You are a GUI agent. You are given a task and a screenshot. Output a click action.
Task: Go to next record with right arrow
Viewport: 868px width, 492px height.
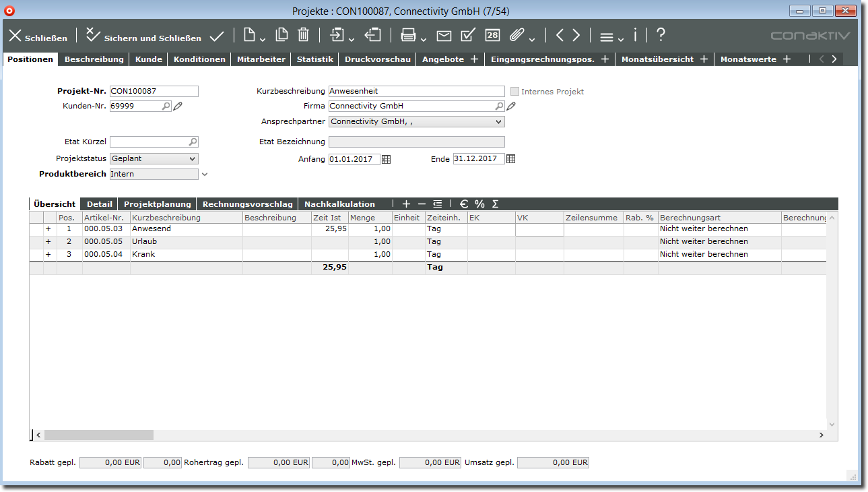click(576, 35)
